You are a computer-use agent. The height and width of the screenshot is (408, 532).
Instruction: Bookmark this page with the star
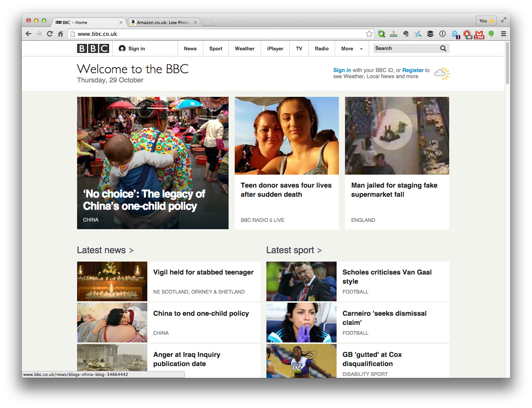tap(369, 34)
